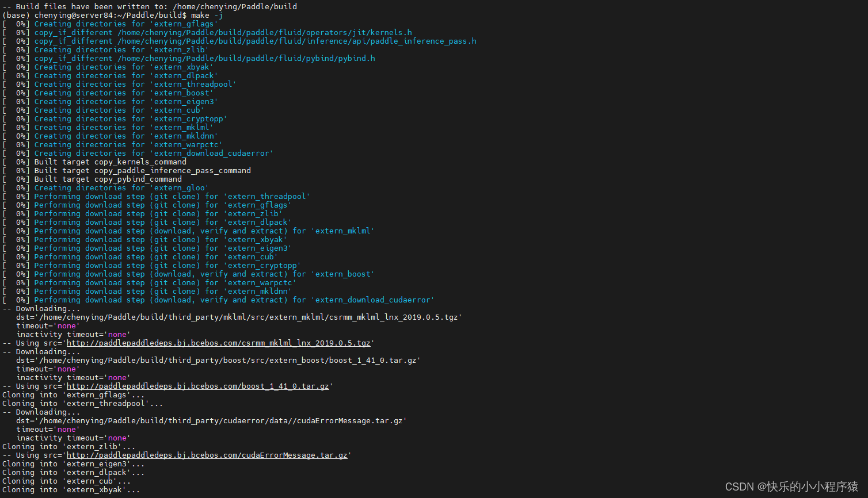Open the boost_1_41_0.tar.gz source URL
Viewport: 868px width, 498px height.
point(198,386)
